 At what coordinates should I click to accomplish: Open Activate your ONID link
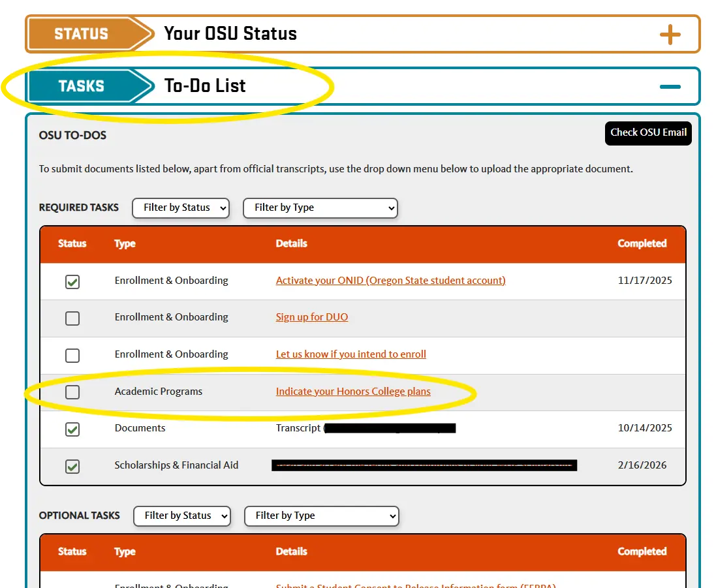pos(390,281)
